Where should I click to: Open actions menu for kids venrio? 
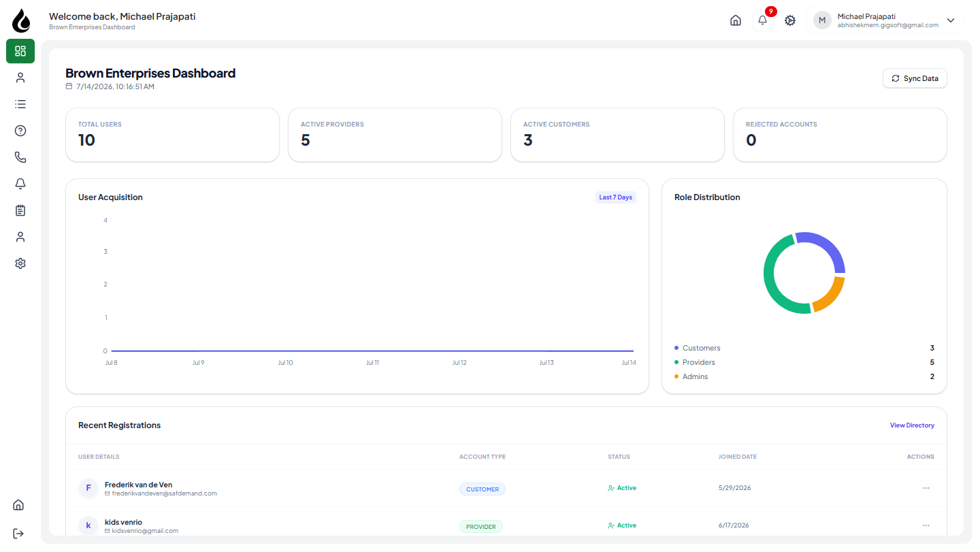tap(926, 525)
